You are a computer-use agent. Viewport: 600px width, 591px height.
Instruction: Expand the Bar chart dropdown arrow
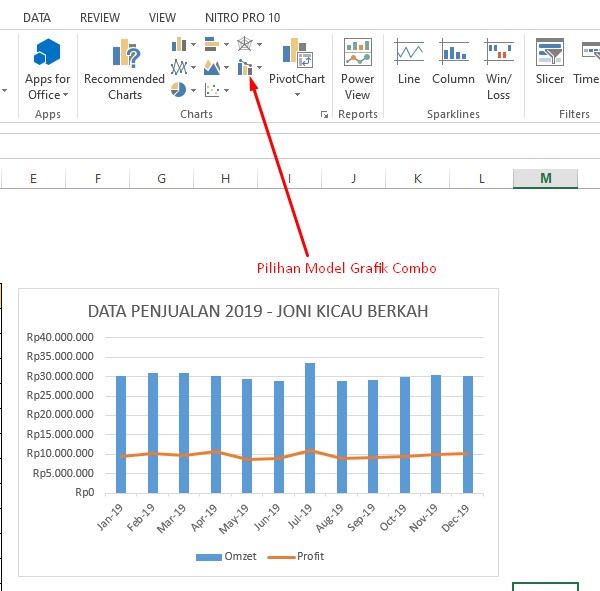[x=226, y=45]
